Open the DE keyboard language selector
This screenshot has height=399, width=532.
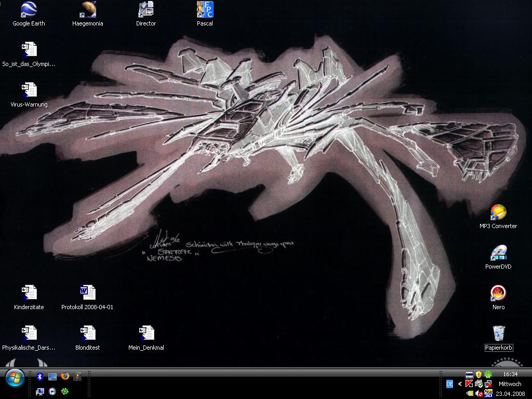coord(450,384)
